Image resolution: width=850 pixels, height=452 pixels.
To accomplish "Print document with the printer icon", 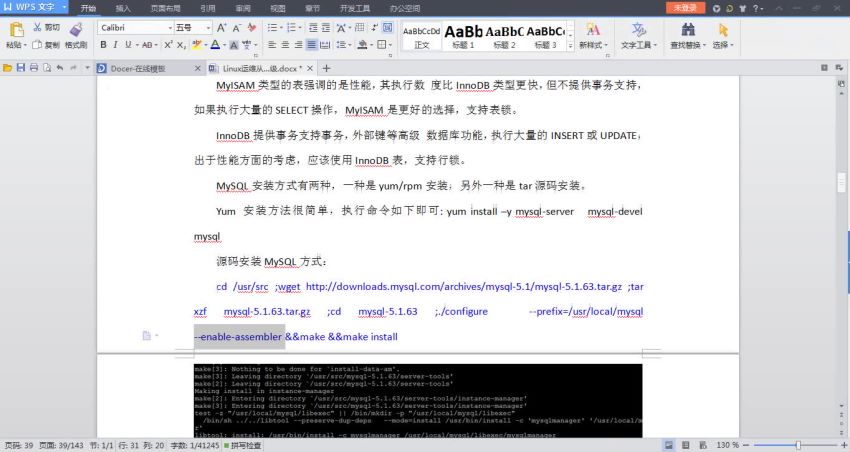I will tap(34, 68).
